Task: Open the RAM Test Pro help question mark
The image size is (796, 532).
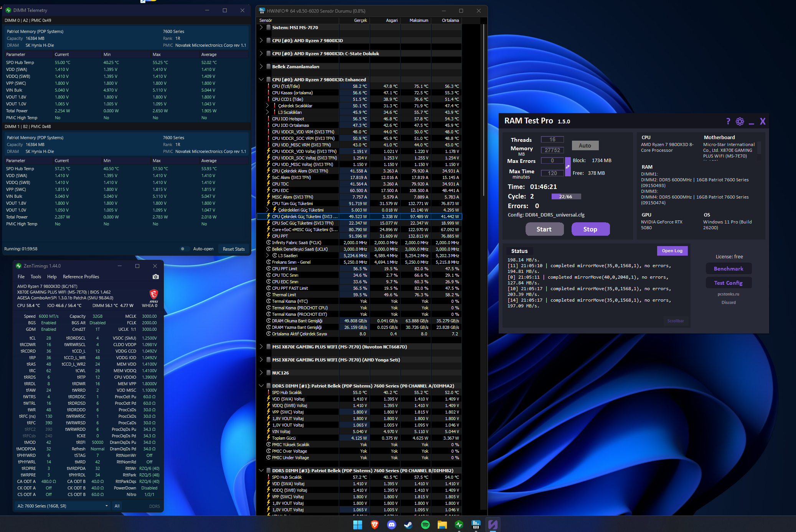Action: (728, 121)
